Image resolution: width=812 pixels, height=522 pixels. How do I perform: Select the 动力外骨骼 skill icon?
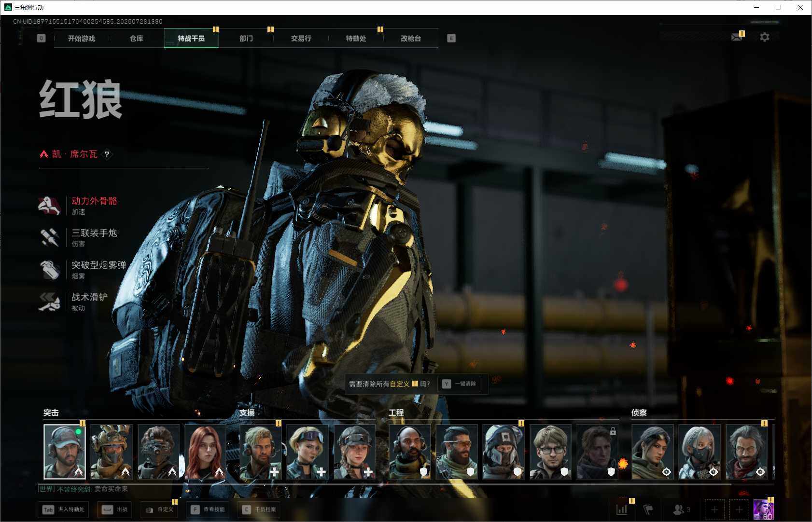(49, 206)
